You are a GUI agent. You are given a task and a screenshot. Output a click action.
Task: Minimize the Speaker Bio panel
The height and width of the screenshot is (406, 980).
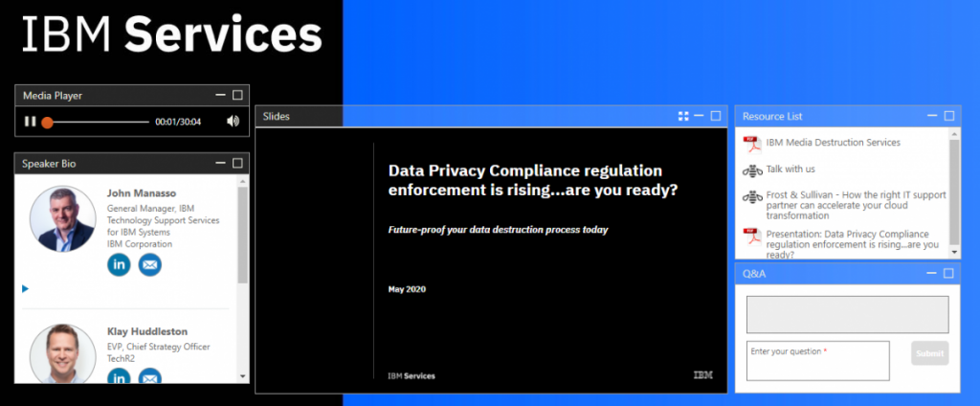(220, 164)
